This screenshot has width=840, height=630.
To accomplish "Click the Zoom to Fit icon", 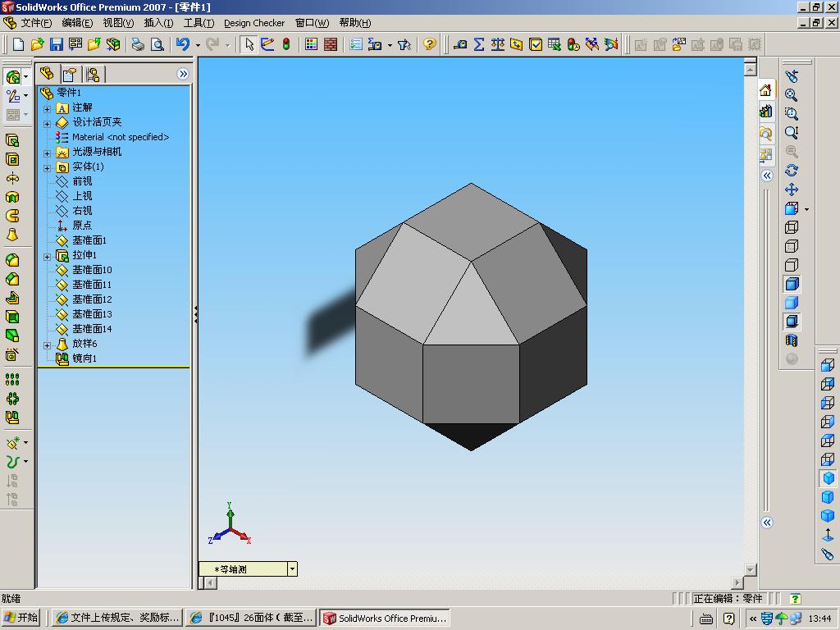I will coord(792,95).
